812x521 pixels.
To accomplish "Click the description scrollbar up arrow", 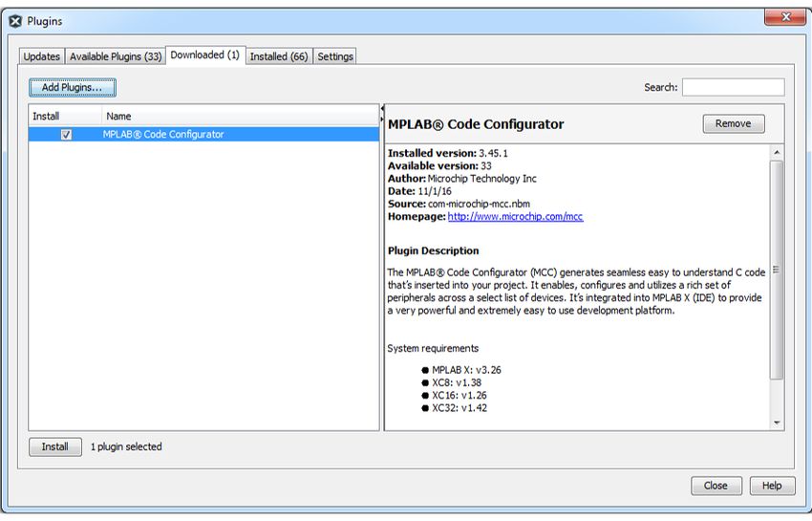I will (x=777, y=152).
